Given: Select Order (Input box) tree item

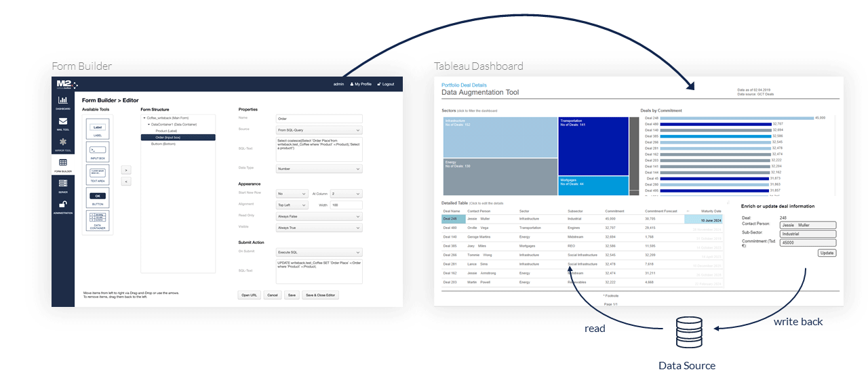Looking at the screenshot, I should [178, 138].
